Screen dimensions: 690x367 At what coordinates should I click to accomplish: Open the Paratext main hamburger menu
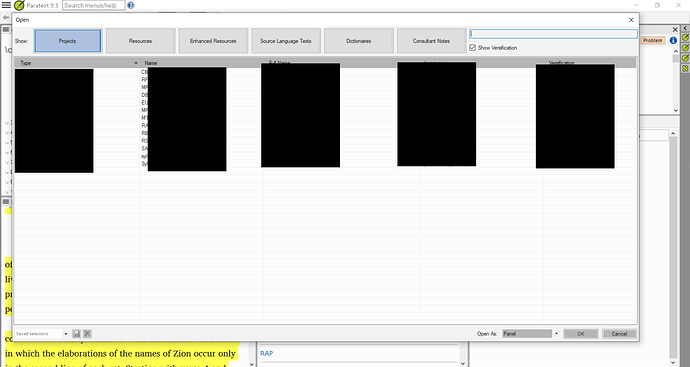[6, 5]
